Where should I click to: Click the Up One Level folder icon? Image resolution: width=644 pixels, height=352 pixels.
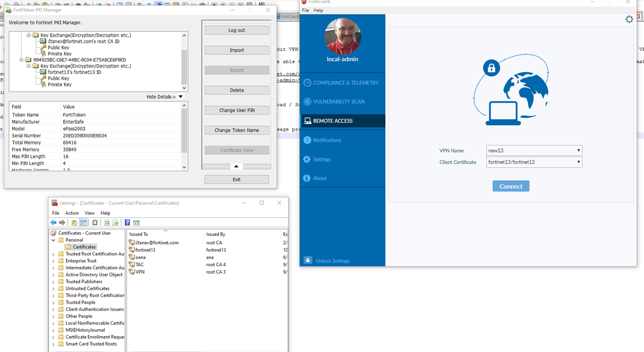(74, 223)
